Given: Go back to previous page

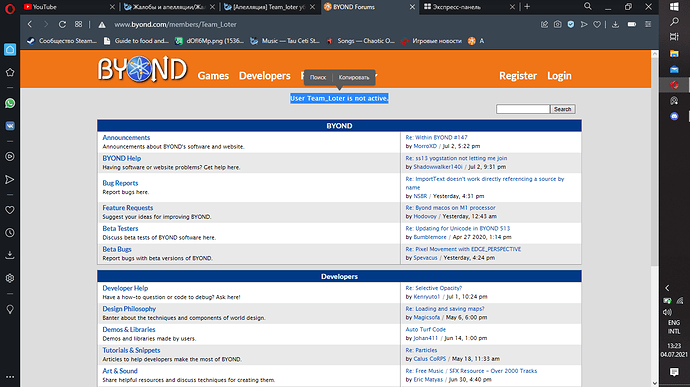Looking at the screenshot, I should point(30,25).
